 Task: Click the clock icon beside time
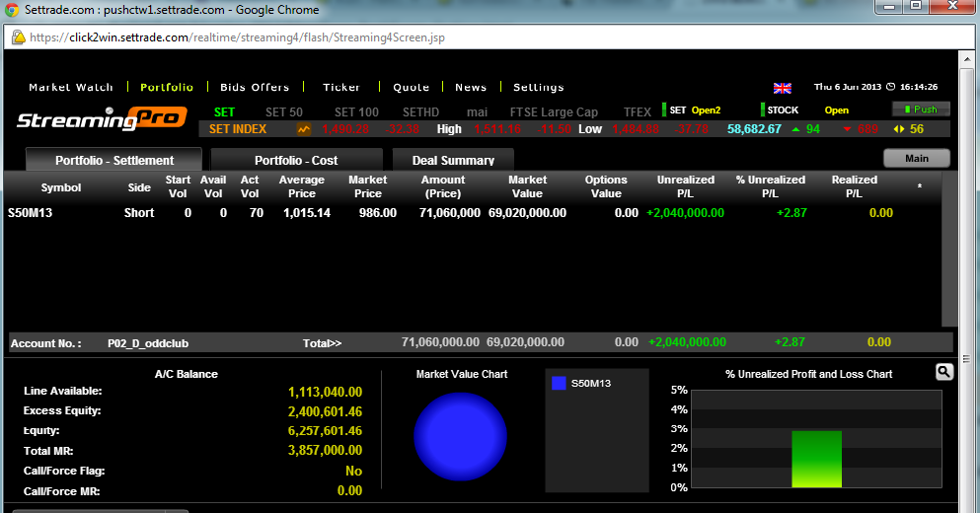point(890,87)
